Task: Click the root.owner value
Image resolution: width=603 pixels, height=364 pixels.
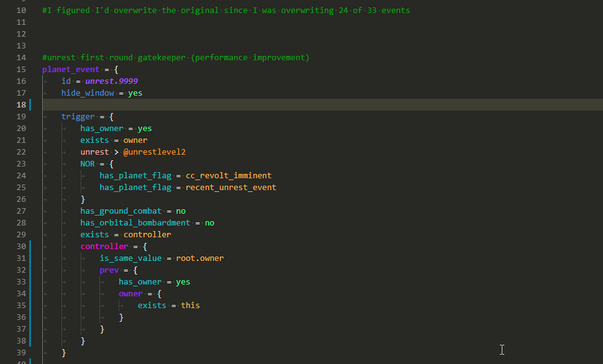Action: tap(200, 258)
